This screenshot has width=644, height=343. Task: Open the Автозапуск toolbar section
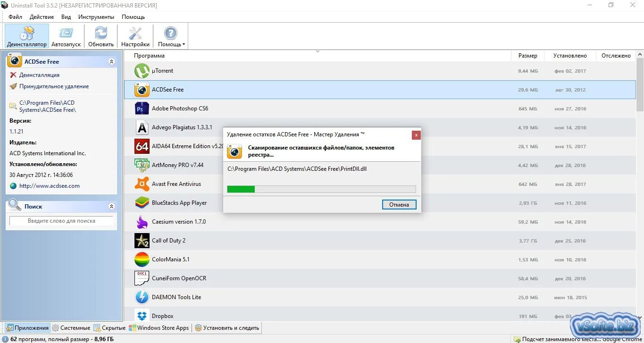[66, 36]
